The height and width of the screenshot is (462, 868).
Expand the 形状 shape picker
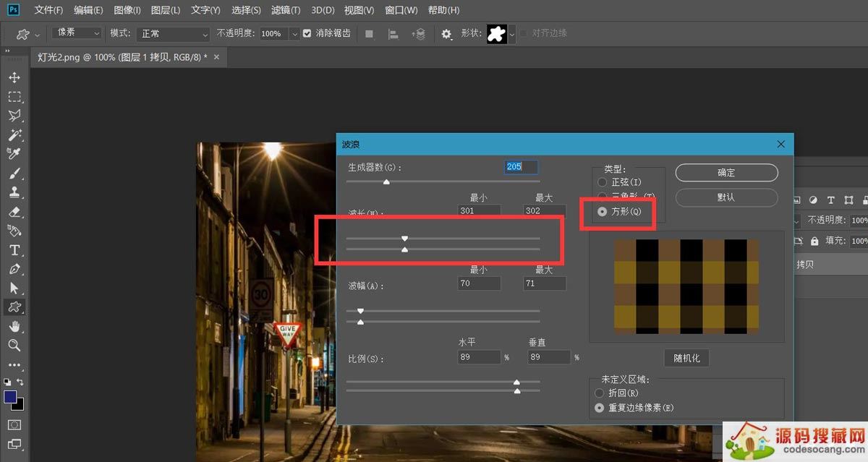click(x=512, y=34)
